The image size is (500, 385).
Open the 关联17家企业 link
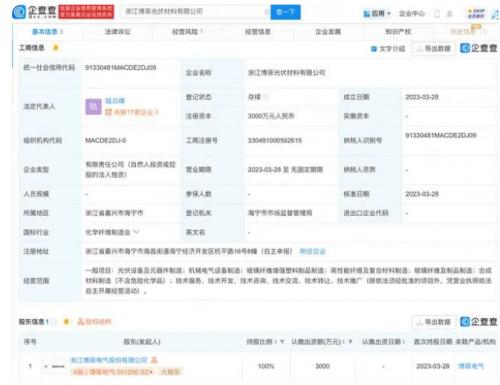(x=131, y=112)
